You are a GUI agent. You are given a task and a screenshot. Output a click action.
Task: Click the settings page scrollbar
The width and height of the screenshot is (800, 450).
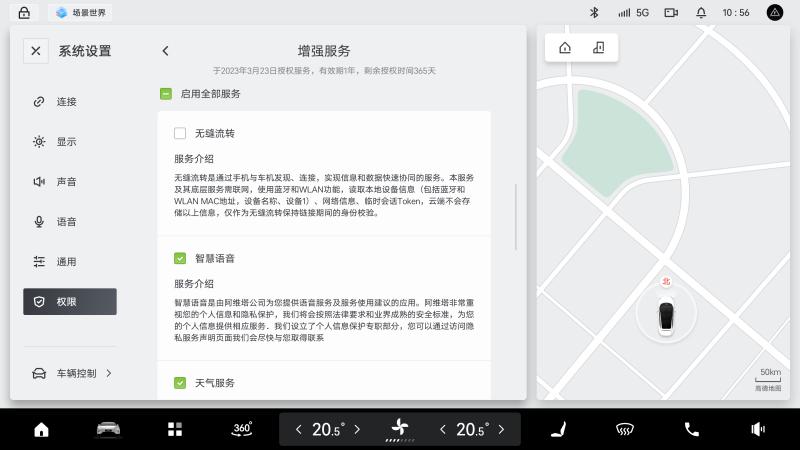[516, 217]
